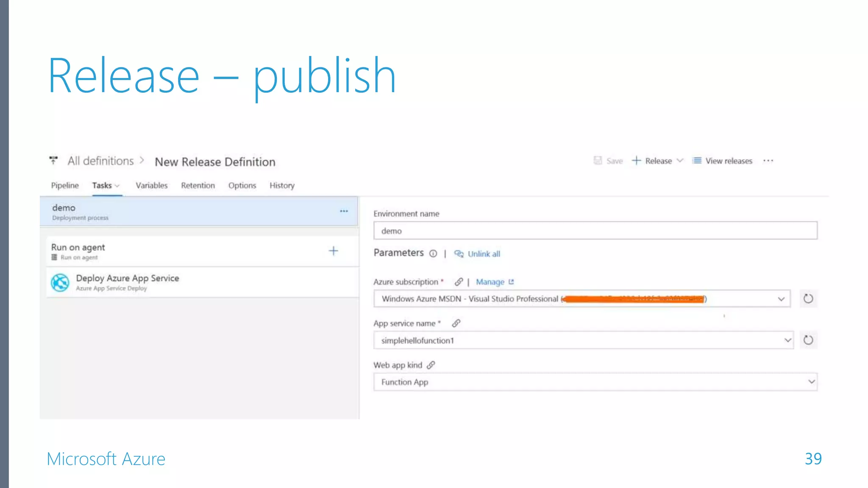Click the New Release Definition title
868x488 pixels.
point(215,162)
